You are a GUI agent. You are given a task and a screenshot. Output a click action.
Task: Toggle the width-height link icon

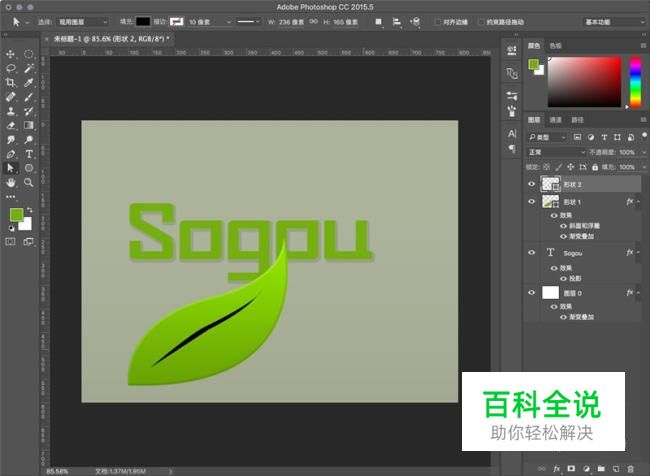pos(313,22)
